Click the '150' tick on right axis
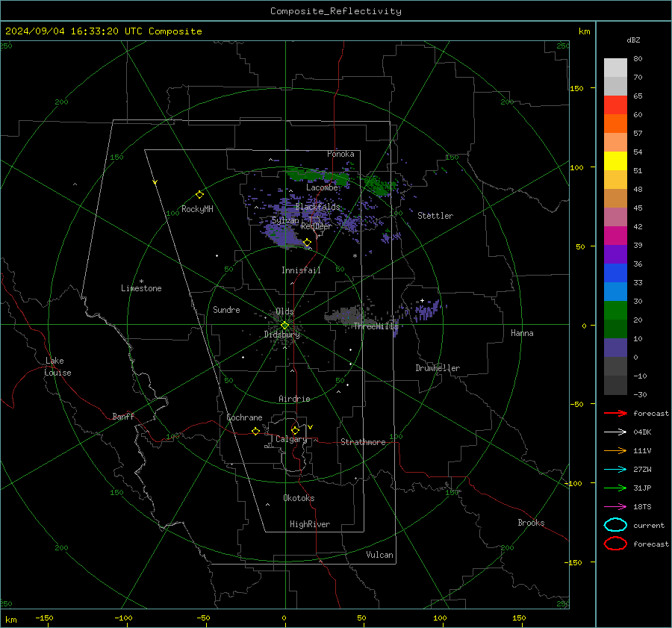The width and height of the screenshot is (672, 628). (577, 88)
